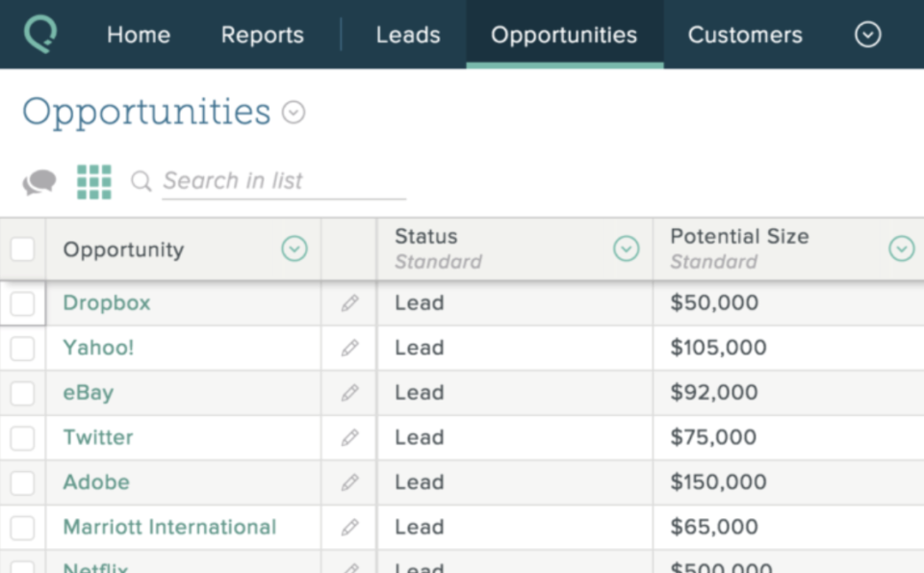Toggle the select-all header checkbox
The height and width of the screenshot is (573, 924).
(22, 248)
